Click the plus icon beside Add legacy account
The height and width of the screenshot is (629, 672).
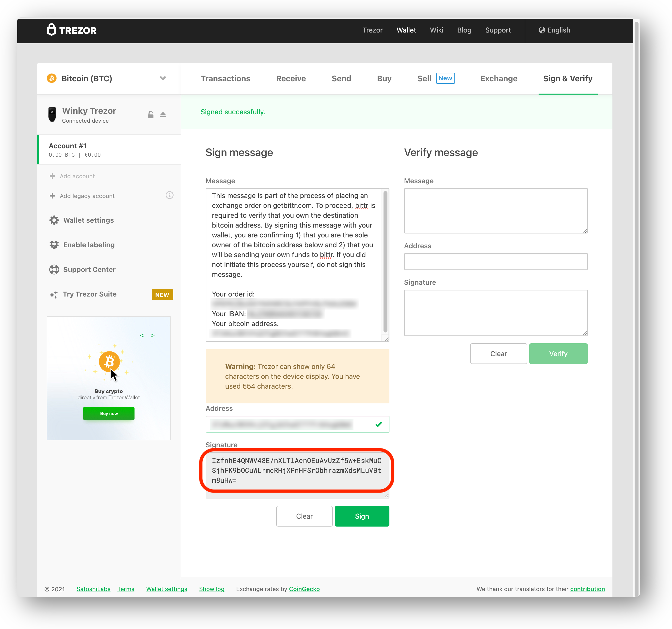click(52, 196)
